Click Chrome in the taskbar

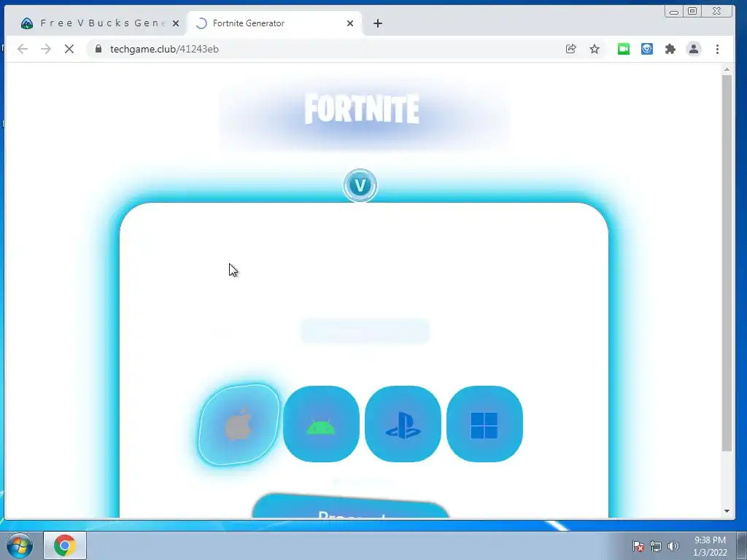(65, 545)
